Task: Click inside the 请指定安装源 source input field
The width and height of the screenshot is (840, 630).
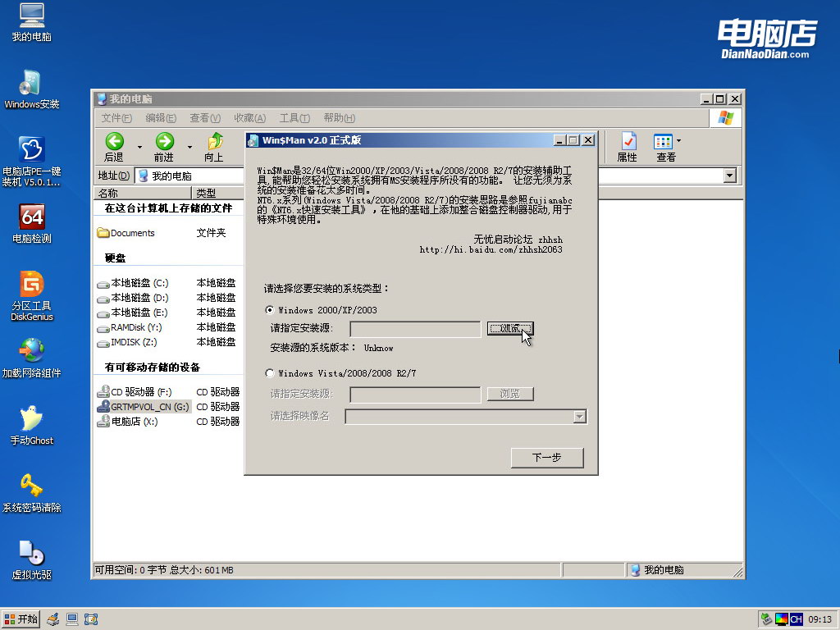Action: pos(414,326)
